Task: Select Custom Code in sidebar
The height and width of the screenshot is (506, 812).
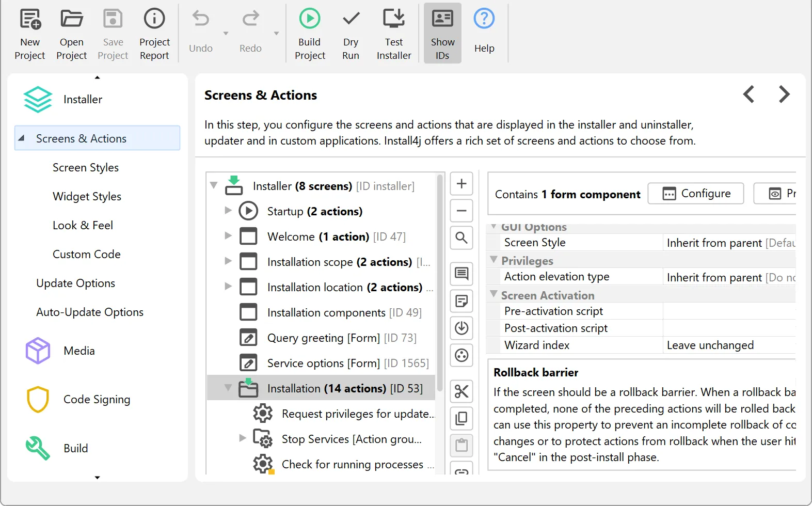Action: 87,254
